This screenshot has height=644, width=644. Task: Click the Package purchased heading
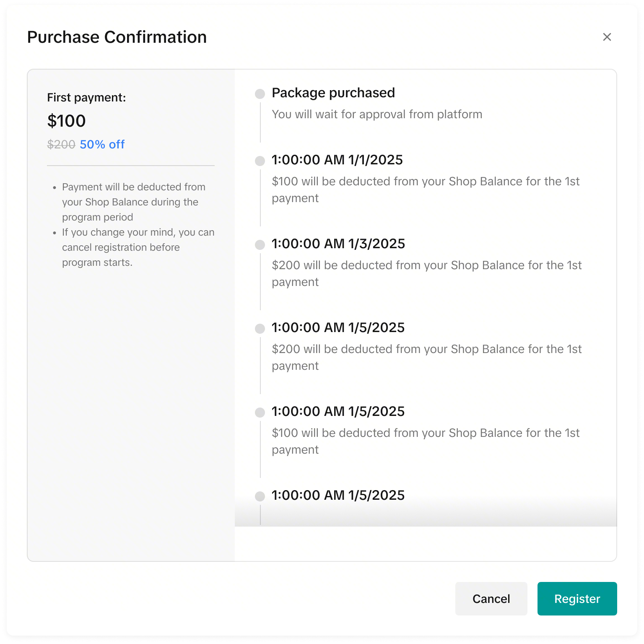tap(333, 93)
